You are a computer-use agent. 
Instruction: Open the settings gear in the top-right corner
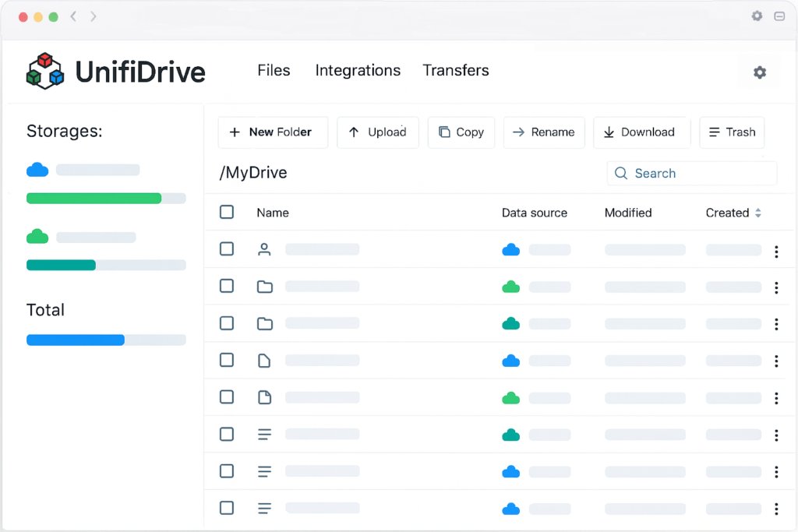(x=759, y=72)
